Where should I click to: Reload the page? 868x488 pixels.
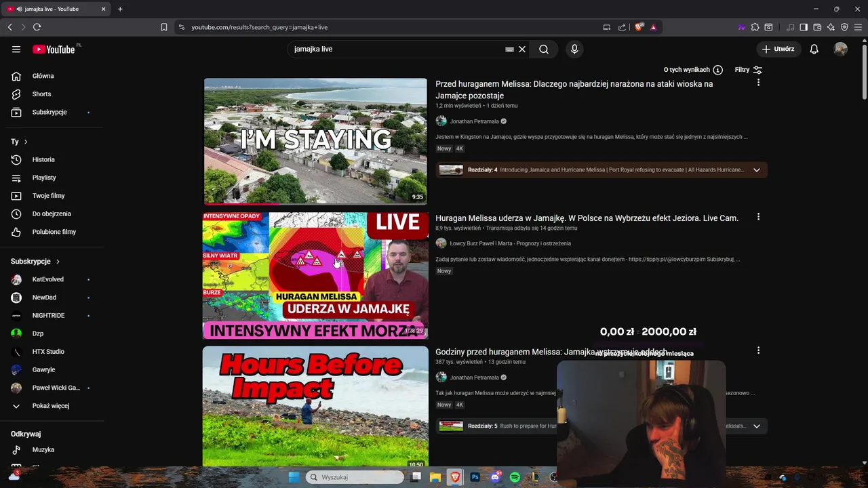tap(37, 27)
